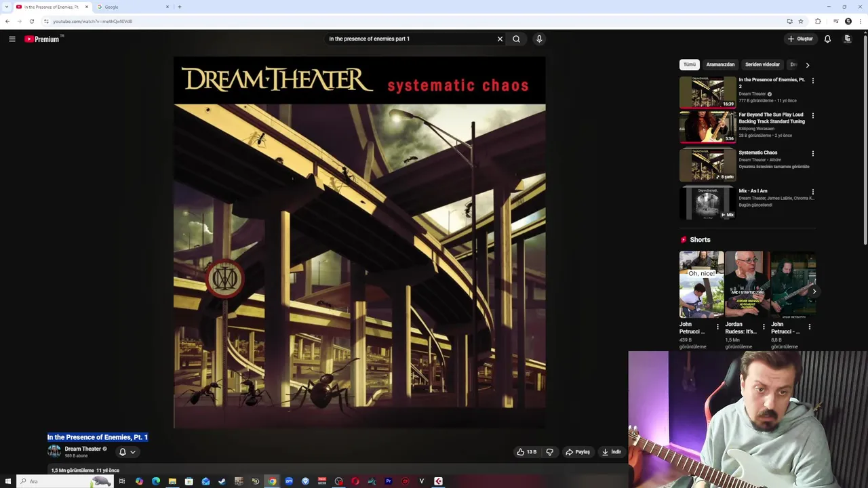
Task: Open Mix - As I Am thumbnail
Action: pos(707,203)
